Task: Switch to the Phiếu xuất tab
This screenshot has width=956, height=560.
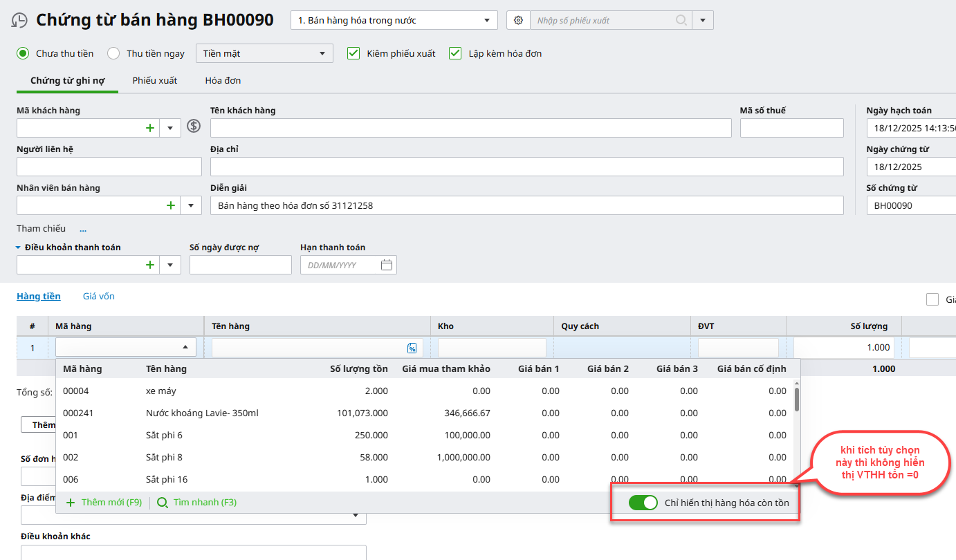Action: coord(155,81)
